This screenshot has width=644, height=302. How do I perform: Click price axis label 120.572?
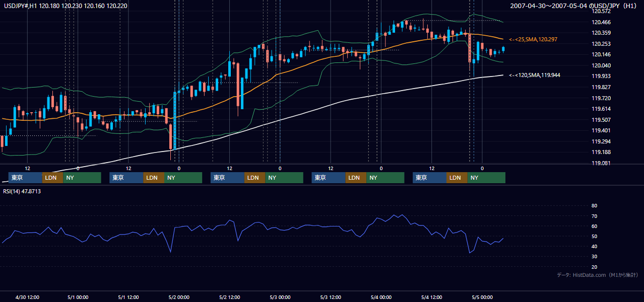(x=602, y=11)
